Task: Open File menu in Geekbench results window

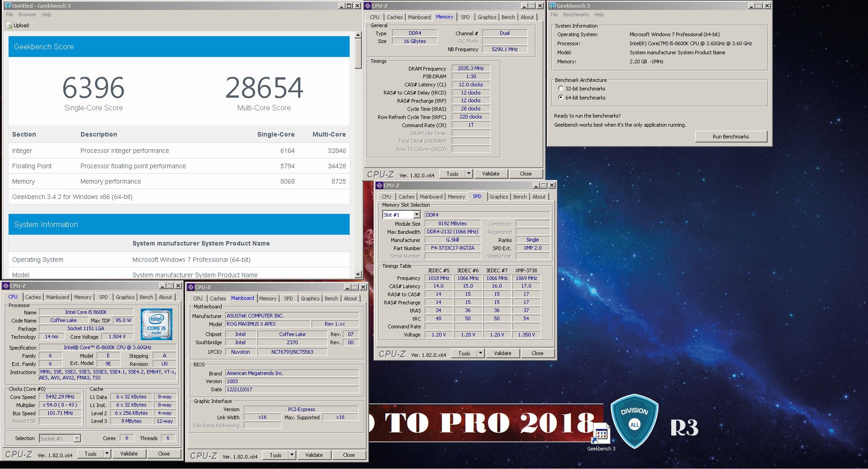Action: tap(9, 14)
